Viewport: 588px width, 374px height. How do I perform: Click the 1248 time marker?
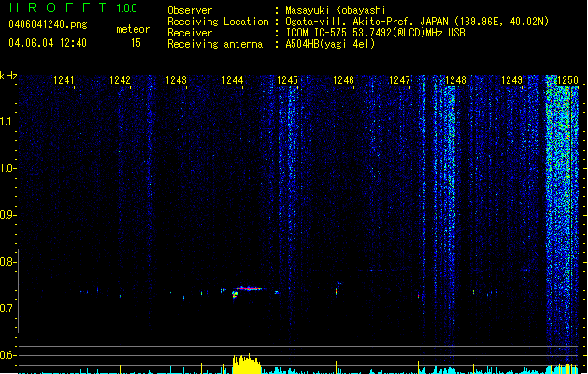(x=455, y=80)
